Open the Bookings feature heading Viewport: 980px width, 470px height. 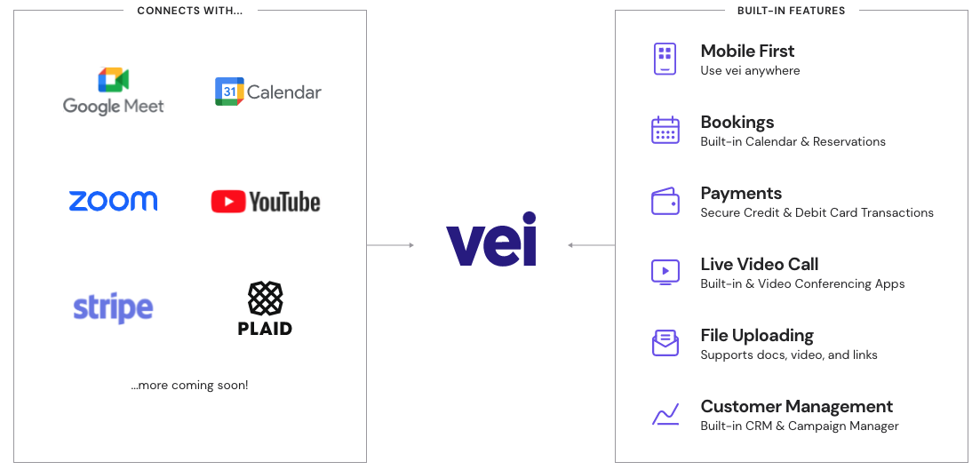click(737, 122)
